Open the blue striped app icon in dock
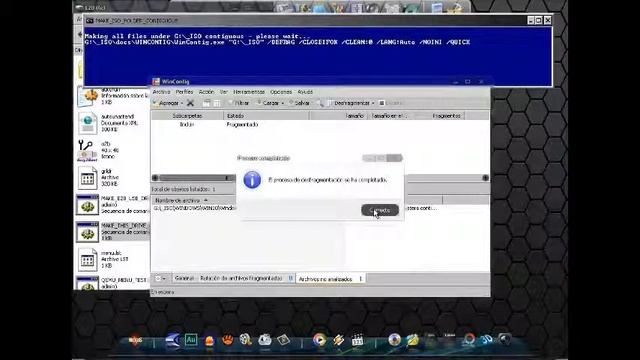Image resolution: width=640 pixels, height=360 pixels. (173, 340)
